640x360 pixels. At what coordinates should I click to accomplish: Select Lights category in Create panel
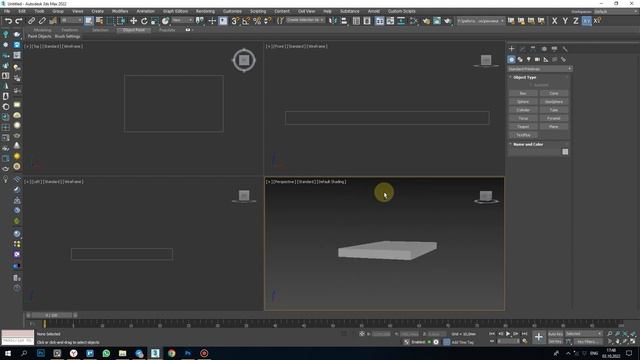tap(529, 60)
